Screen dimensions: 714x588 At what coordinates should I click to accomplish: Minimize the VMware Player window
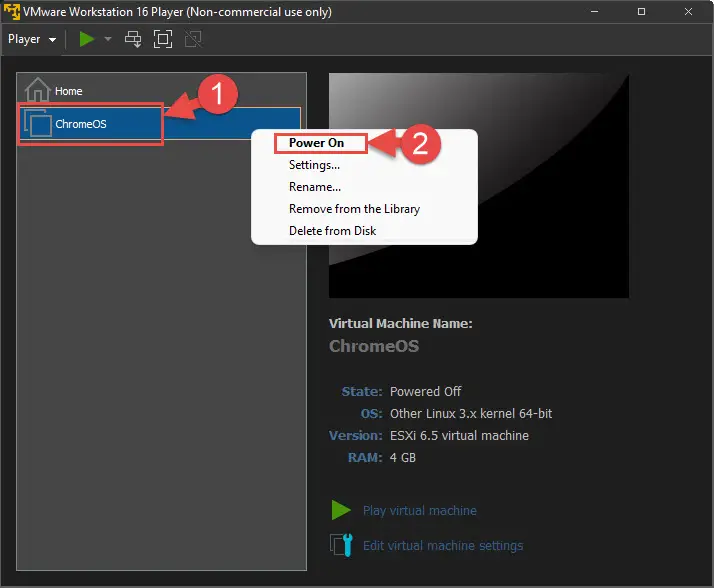tap(595, 12)
